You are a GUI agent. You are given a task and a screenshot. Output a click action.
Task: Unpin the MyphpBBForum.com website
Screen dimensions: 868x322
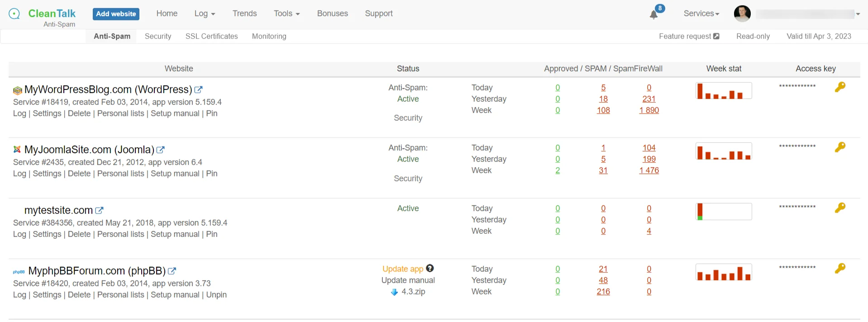(x=216, y=295)
